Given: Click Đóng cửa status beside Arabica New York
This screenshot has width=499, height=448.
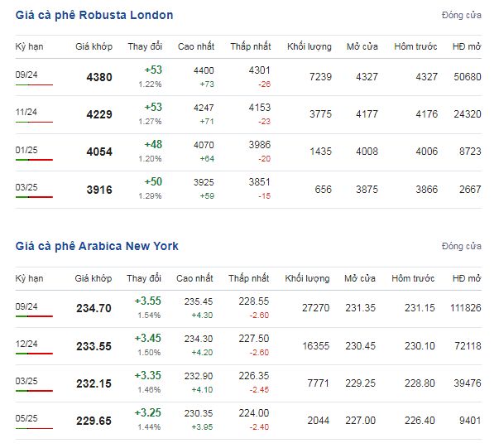Looking at the screenshot, I should point(462,246).
